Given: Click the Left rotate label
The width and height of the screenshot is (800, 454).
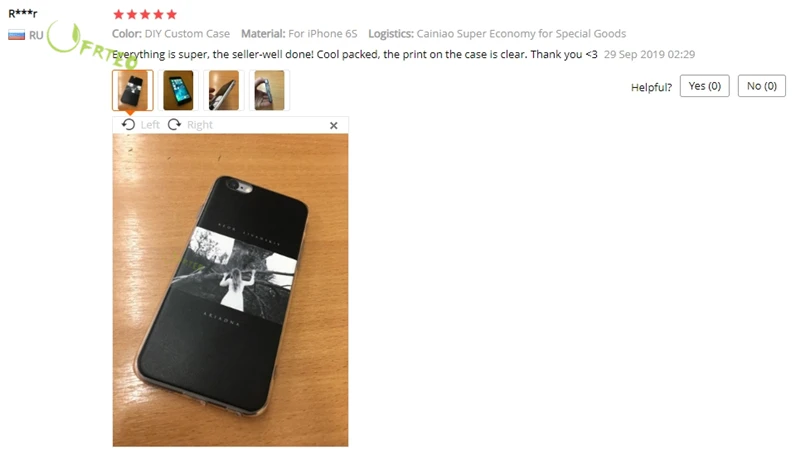Looking at the screenshot, I should click(x=150, y=125).
